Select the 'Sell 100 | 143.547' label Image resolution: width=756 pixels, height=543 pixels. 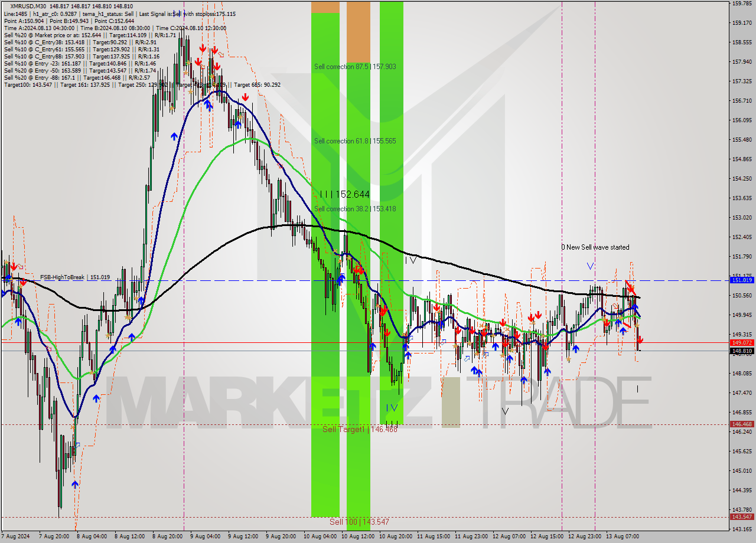pyautogui.click(x=359, y=522)
